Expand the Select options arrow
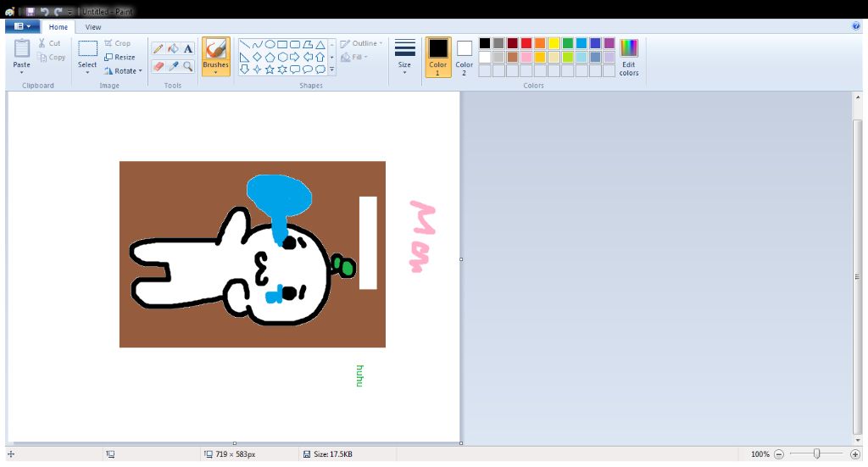This screenshot has width=868, height=467. 87,73
